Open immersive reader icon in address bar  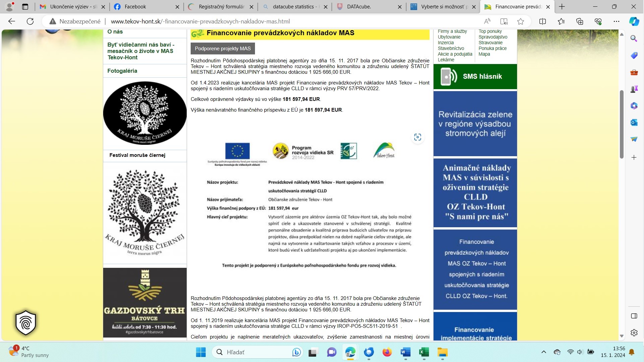[x=504, y=21]
